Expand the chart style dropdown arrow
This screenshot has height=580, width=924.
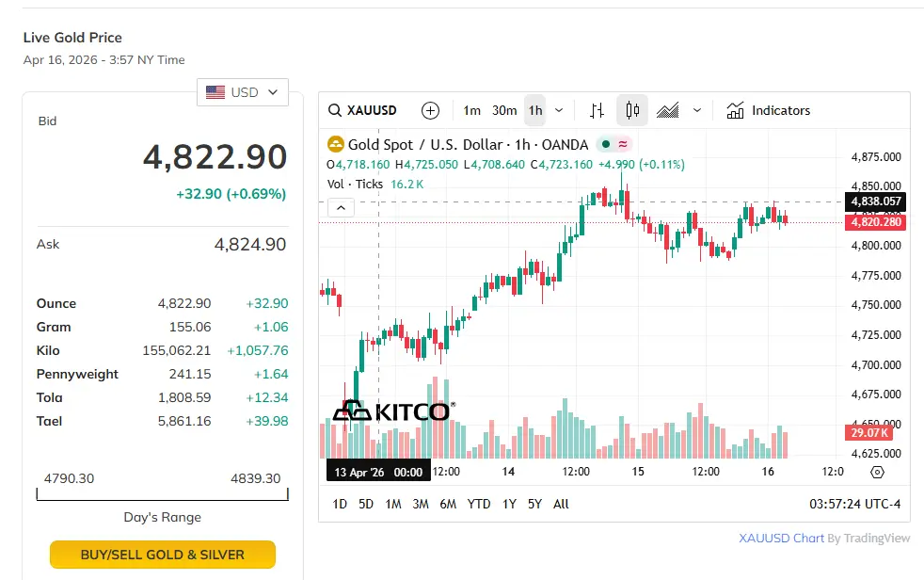click(x=697, y=111)
